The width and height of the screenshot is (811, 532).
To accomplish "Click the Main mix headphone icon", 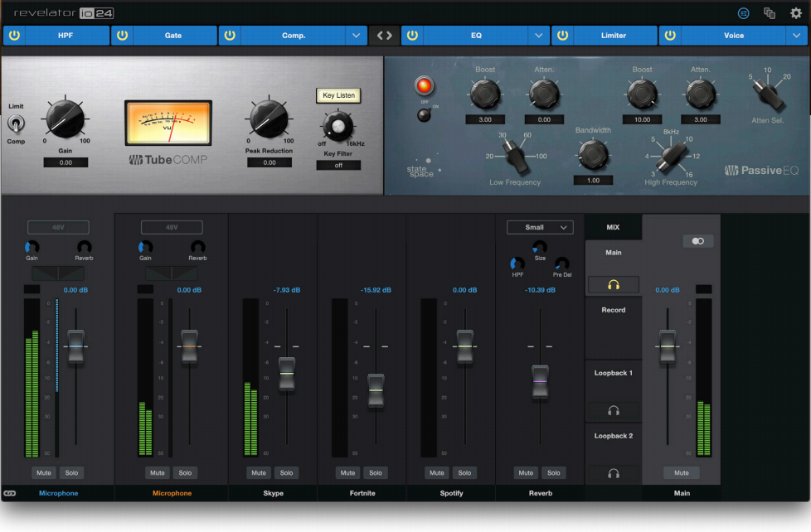I will pyautogui.click(x=613, y=284).
